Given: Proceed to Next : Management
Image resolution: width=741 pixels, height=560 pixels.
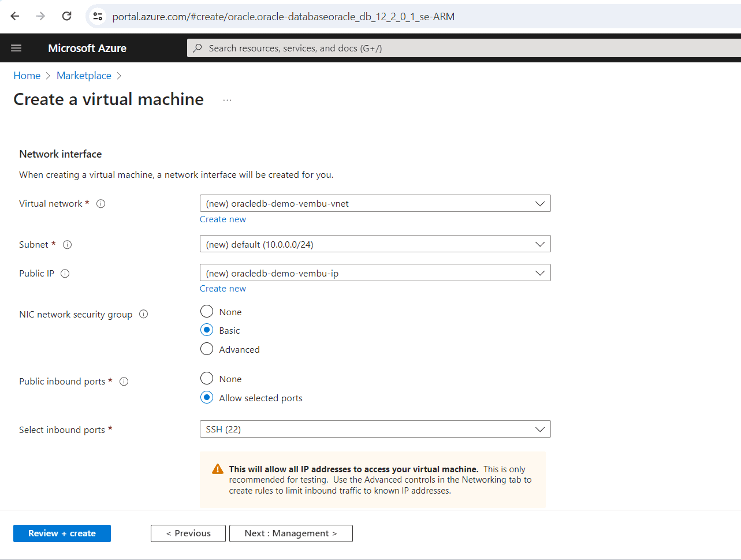Looking at the screenshot, I should [x=291, y=533].
